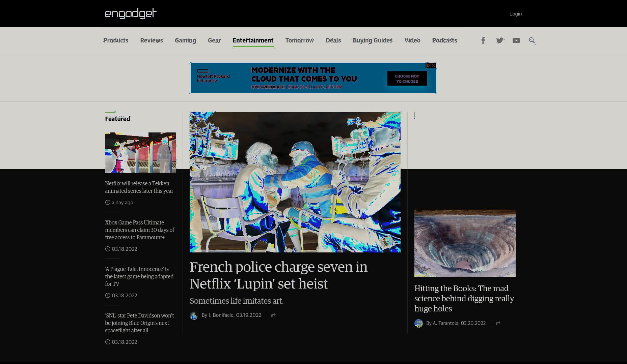627x364 pixels.
Task: Click author name A. Tarantola
Action: pyautogui.click(x=445, y=323)
